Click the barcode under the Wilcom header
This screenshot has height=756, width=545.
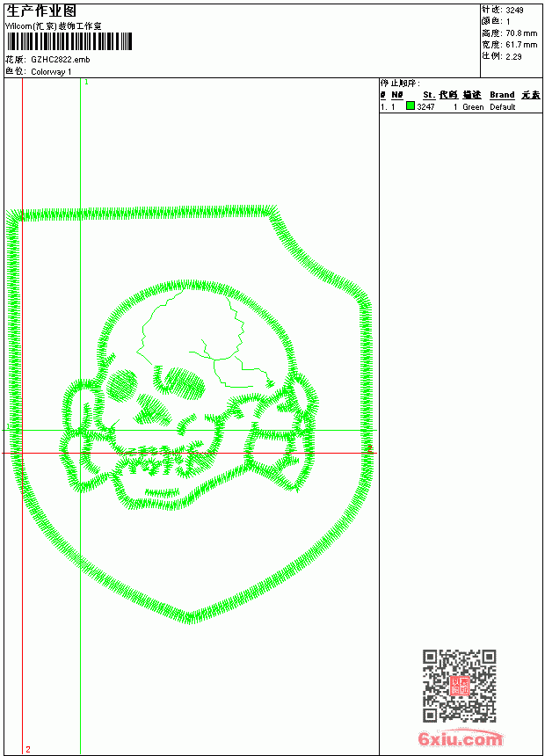coord(69,41)
